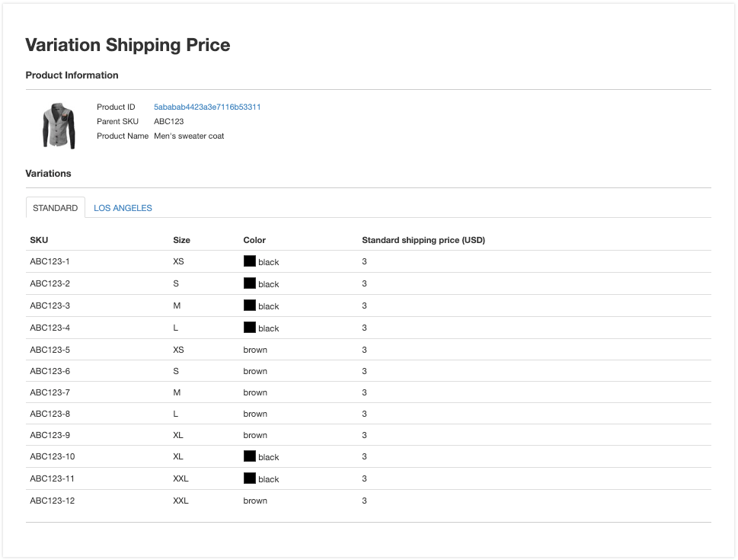Select SKU ABC123-5 in the table
738x560 pixels.
[50, 350]
